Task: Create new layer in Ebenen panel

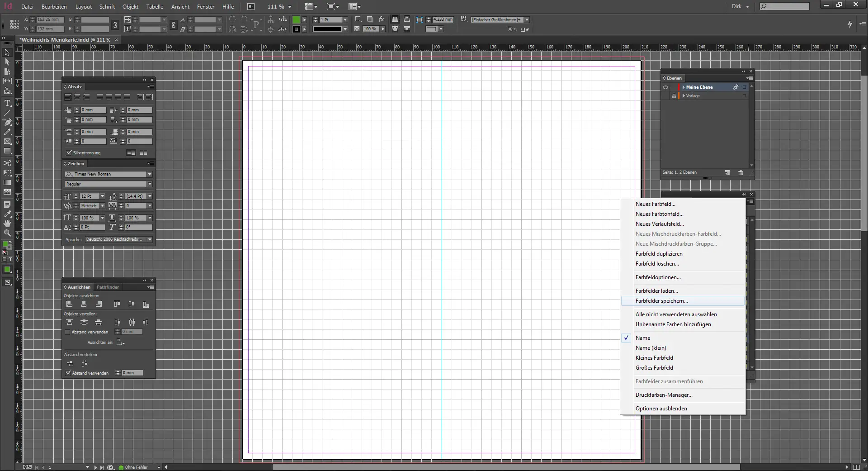Action: pyautogui.click(x=727, y=172)
